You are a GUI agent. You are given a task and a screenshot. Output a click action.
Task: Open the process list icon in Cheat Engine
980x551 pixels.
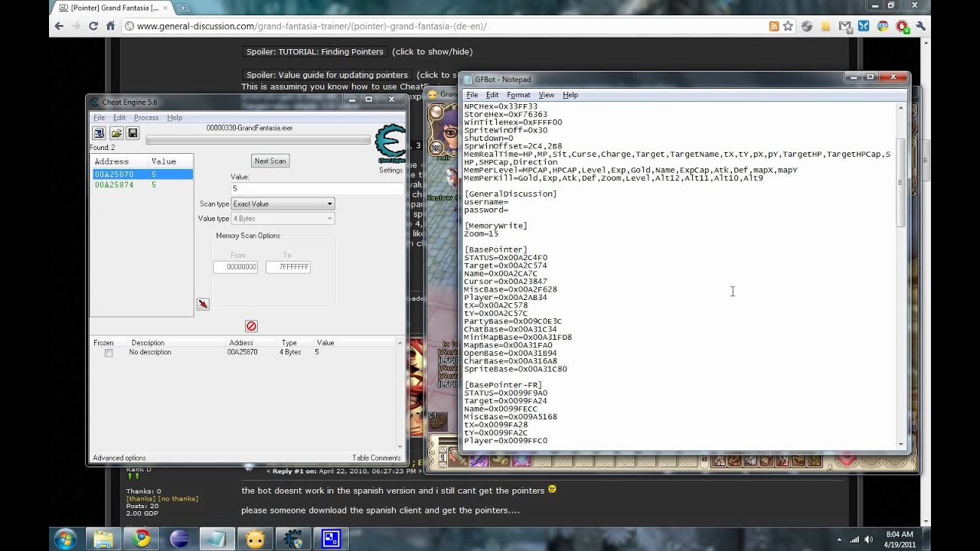[99, 133]
